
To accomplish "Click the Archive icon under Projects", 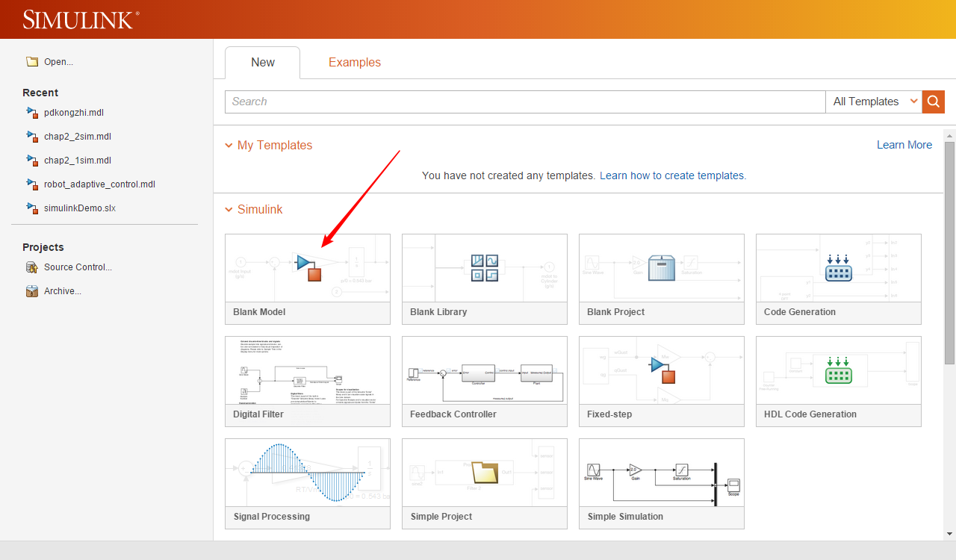I will (x=31, y=291).
